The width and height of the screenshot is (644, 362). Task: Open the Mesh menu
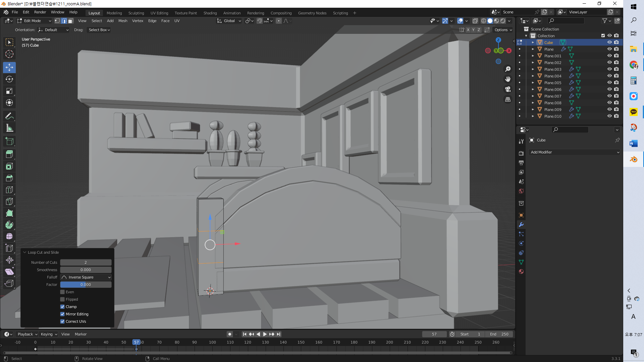[123, 21]
